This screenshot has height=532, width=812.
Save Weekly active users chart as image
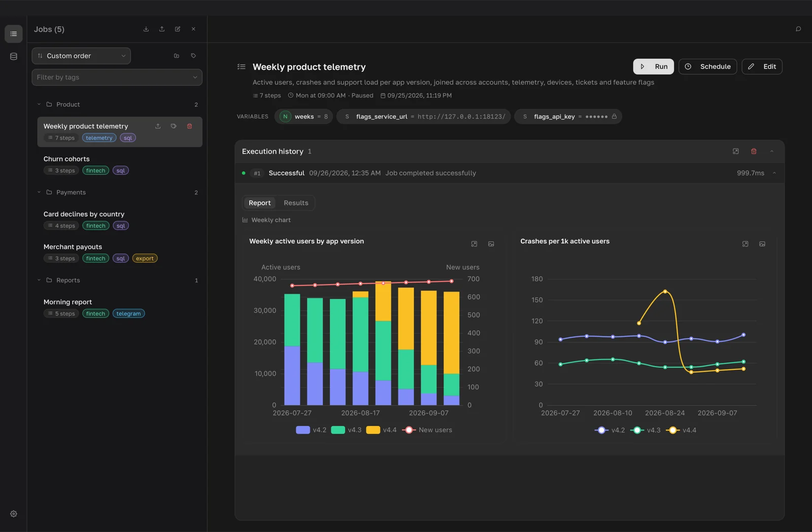(x=491, y=244)
